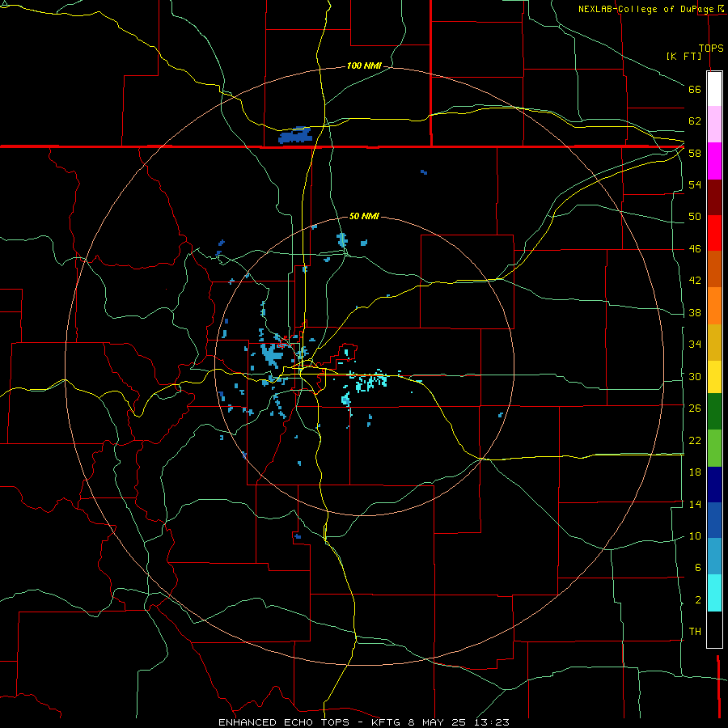Select the light green legend swatch
728x728 pixels.
tap(714, 448)
